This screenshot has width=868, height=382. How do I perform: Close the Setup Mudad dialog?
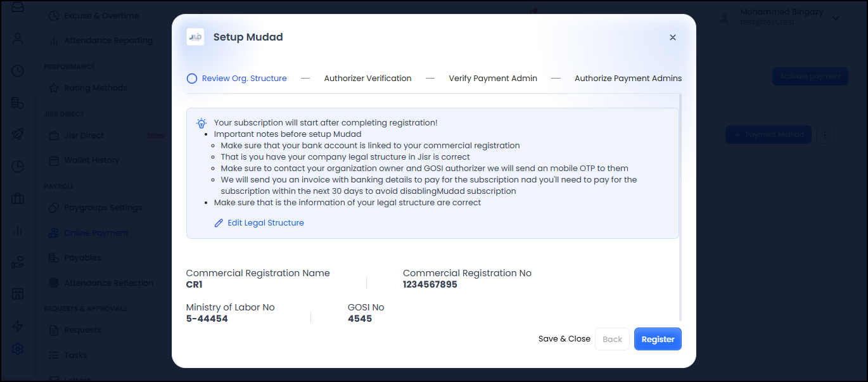tap(673, 37)
